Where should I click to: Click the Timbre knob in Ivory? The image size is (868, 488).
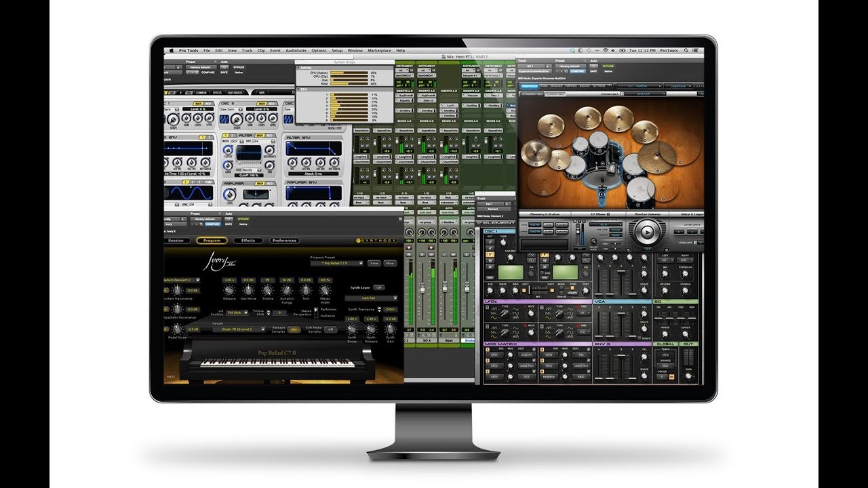click(x=268, y=291)
